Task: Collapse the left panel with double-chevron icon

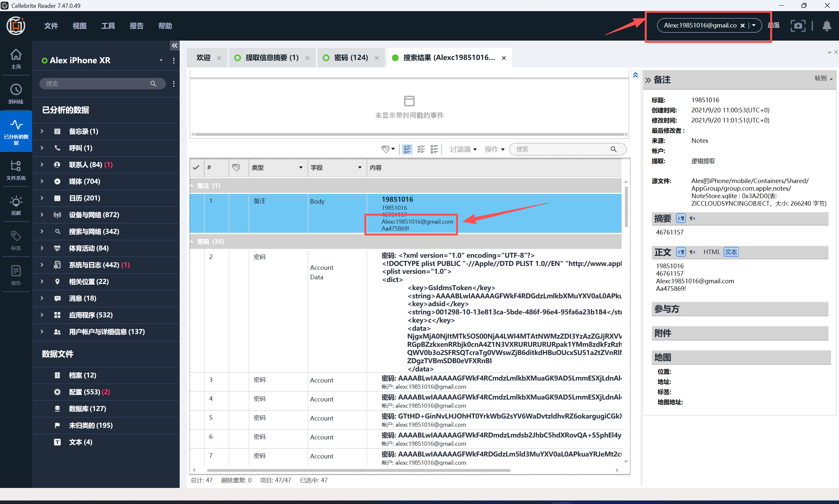Action: [x=174, y=46]
